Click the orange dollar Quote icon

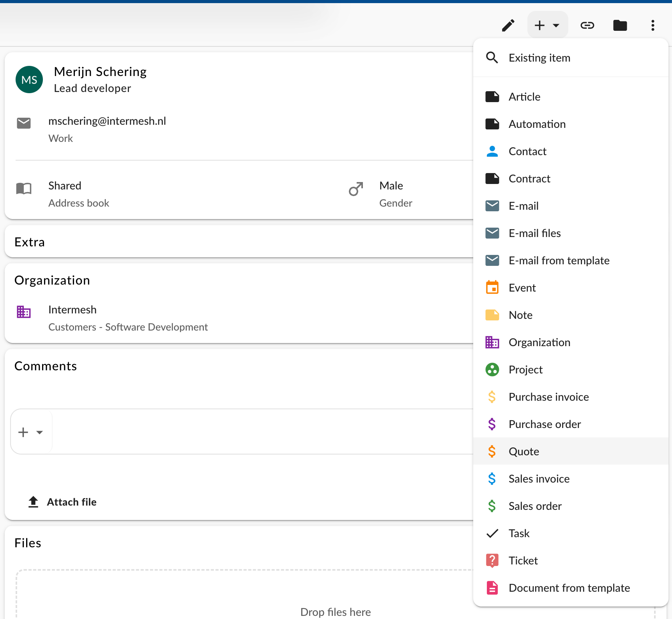(492, 451)
